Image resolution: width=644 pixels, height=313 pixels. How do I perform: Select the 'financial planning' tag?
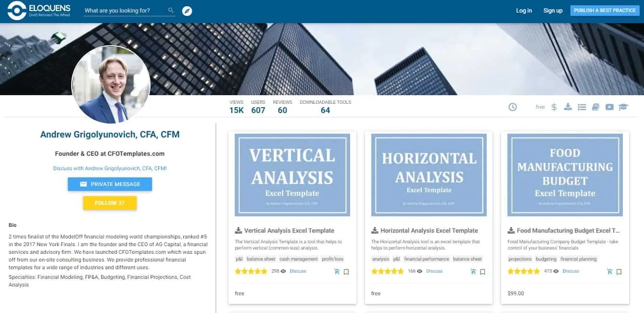[579, 259]
